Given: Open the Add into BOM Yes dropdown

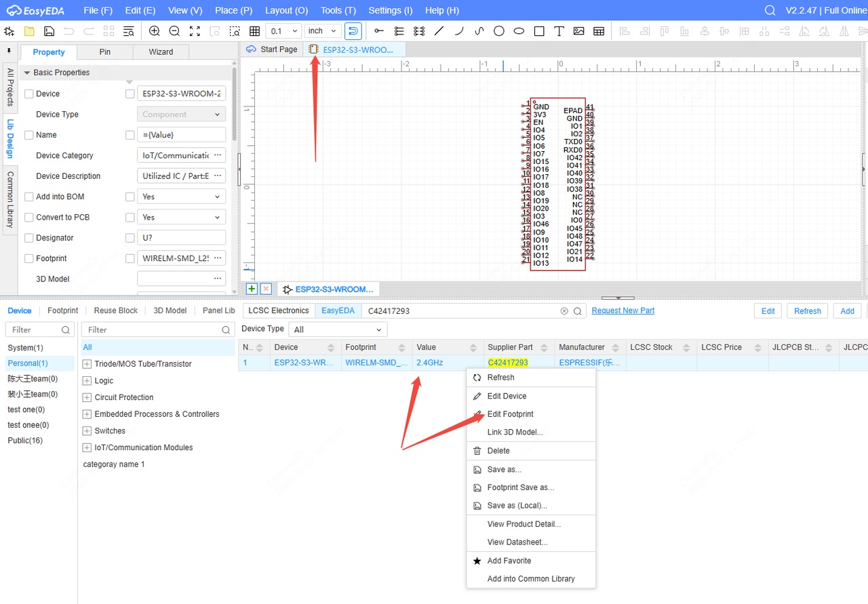Looking at the screenshot, I should [x=181, y=197].
